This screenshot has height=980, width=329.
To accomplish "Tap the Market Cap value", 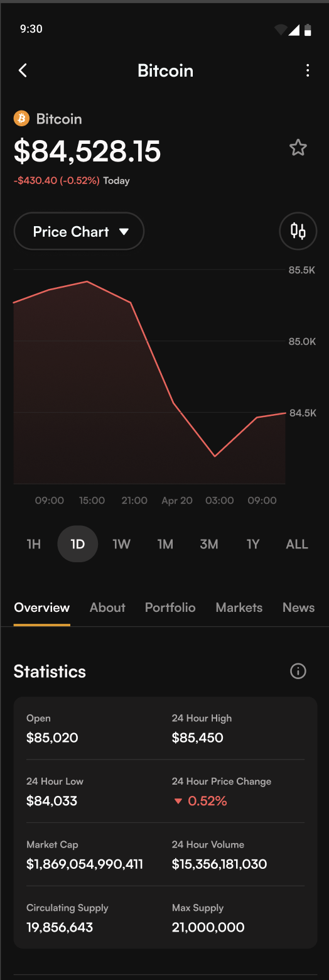I will tap(85, 864).
